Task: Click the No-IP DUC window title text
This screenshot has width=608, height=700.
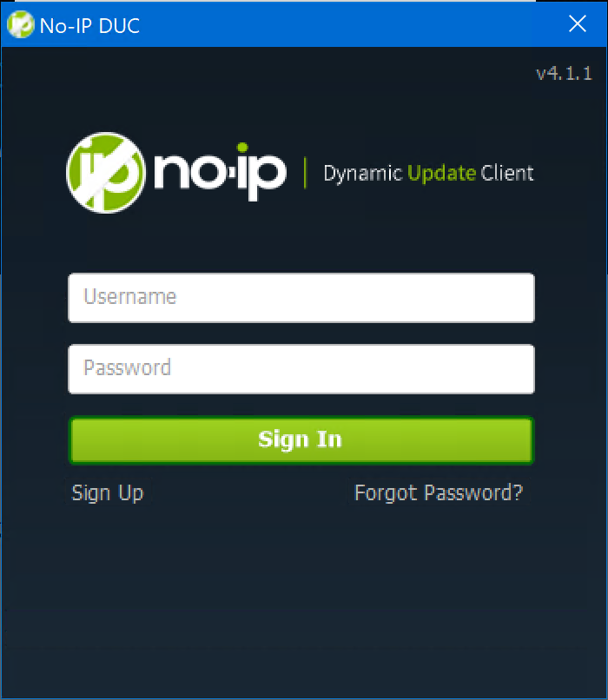Action: pyautogui.click(x=89, y=26)
